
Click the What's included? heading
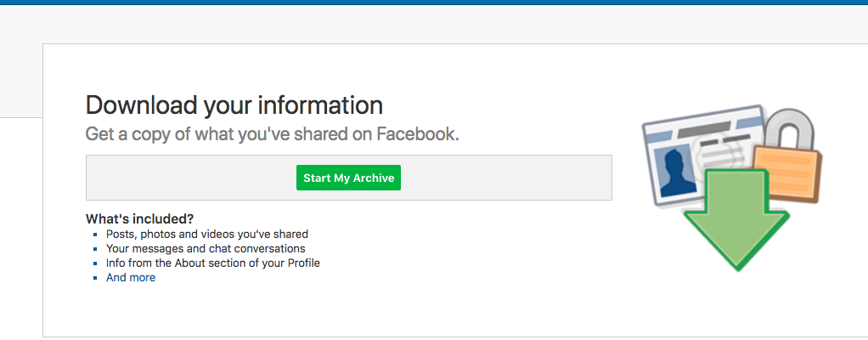[139, 218]
